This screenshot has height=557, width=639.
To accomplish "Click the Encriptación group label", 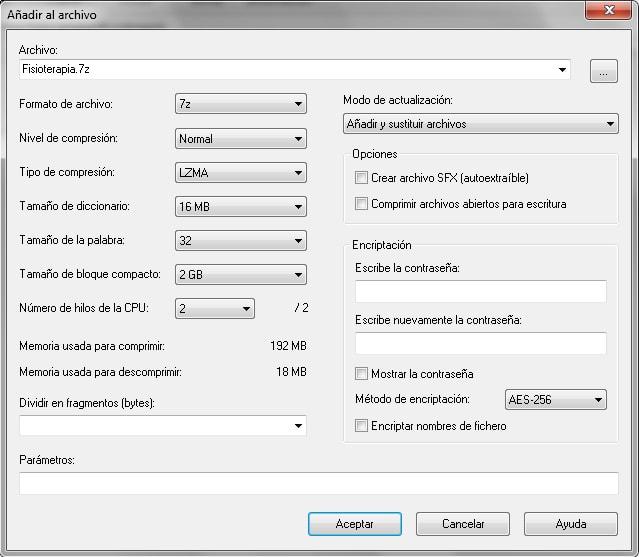I will click(x=382, y=245).
